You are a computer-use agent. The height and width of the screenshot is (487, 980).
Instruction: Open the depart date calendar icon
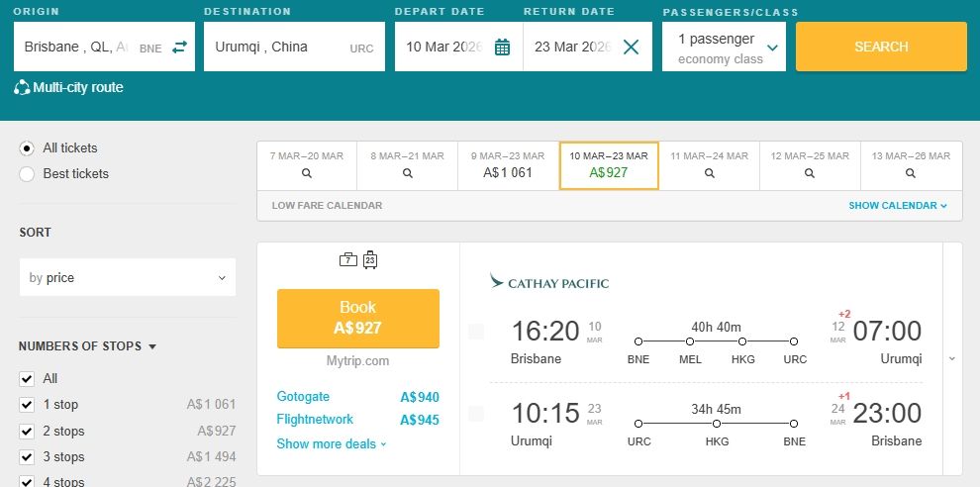pyautogui.click(x=502, y=47)
